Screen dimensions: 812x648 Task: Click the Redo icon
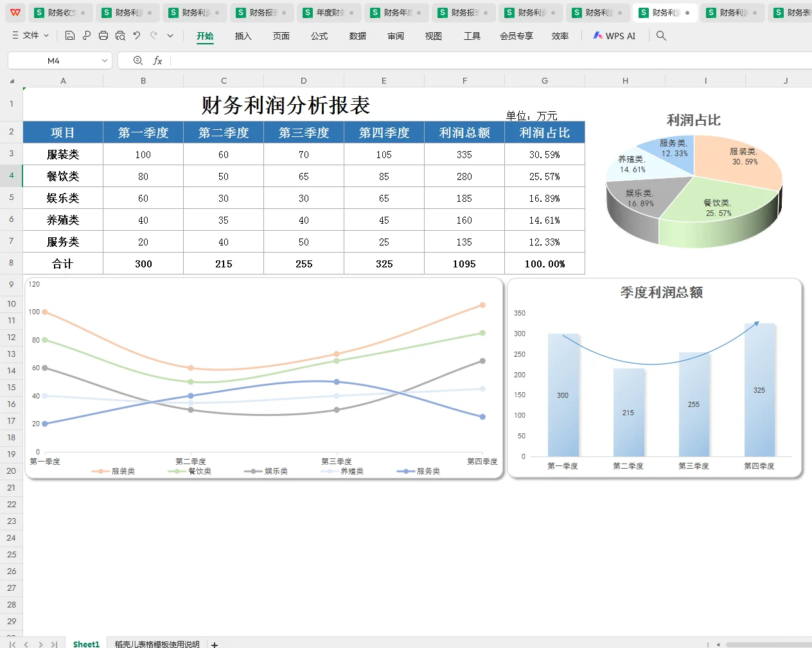tap(154, 36)
